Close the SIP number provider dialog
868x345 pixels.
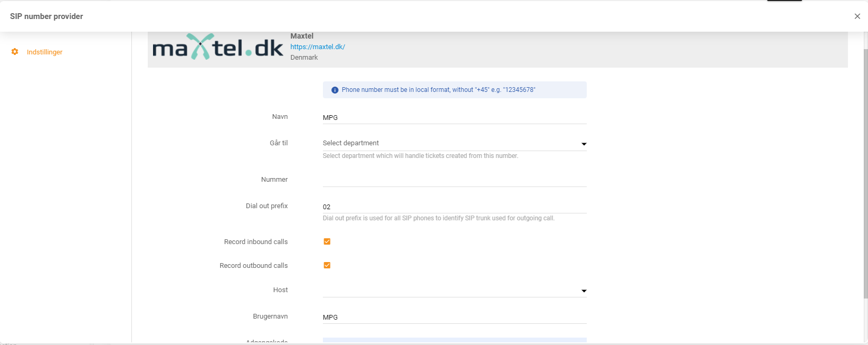tap(857, 16)
